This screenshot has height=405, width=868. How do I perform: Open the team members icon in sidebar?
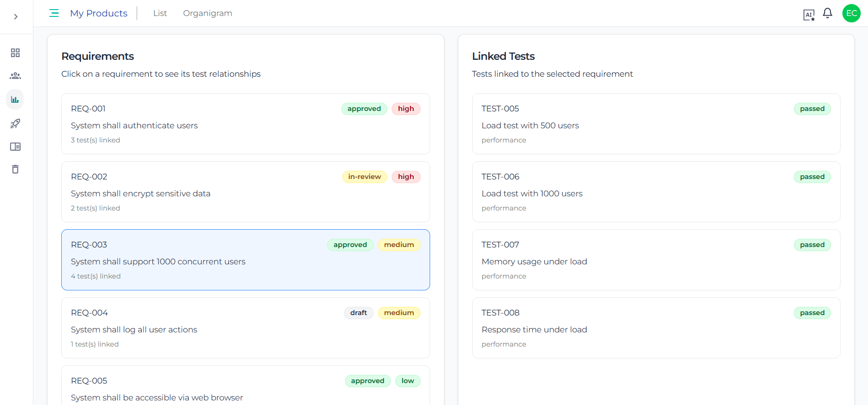click(x=15, y=76)
